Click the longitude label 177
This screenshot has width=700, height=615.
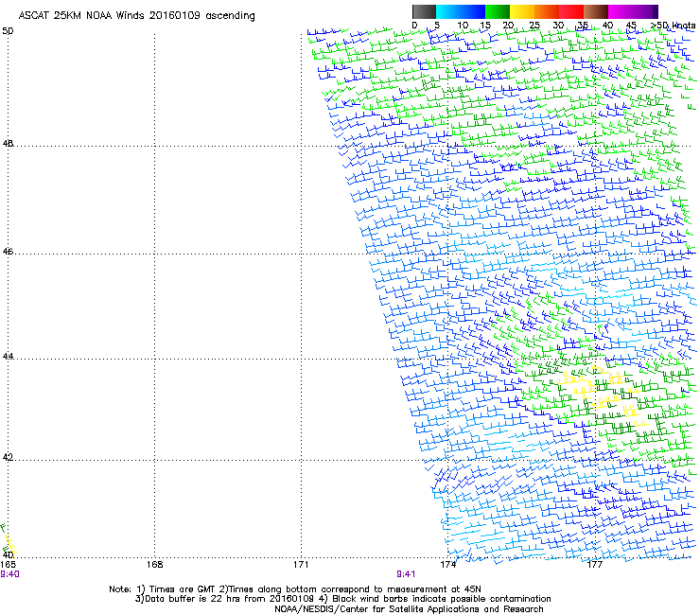594,565
